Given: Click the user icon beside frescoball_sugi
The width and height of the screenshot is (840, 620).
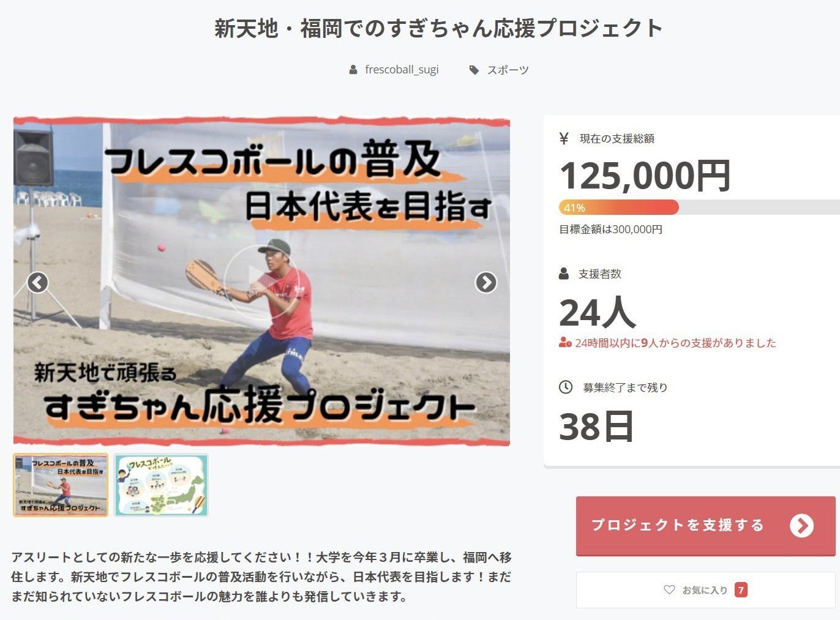Looking at the screenshot, I should 353,70.
